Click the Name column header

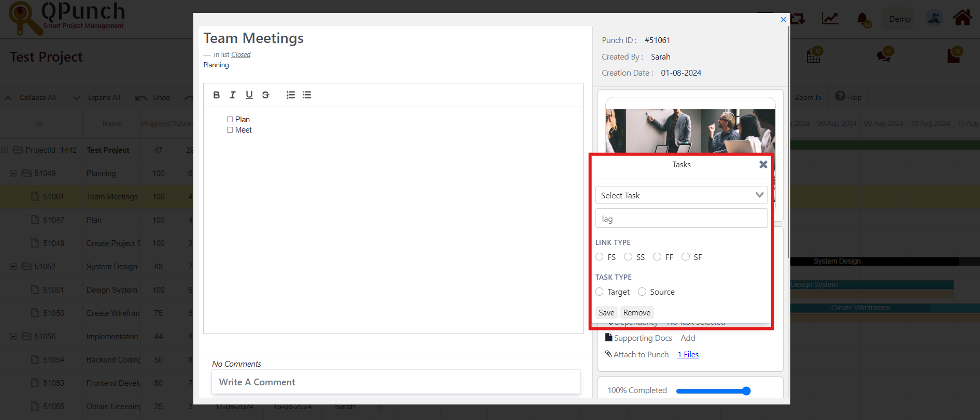point(111,123)
